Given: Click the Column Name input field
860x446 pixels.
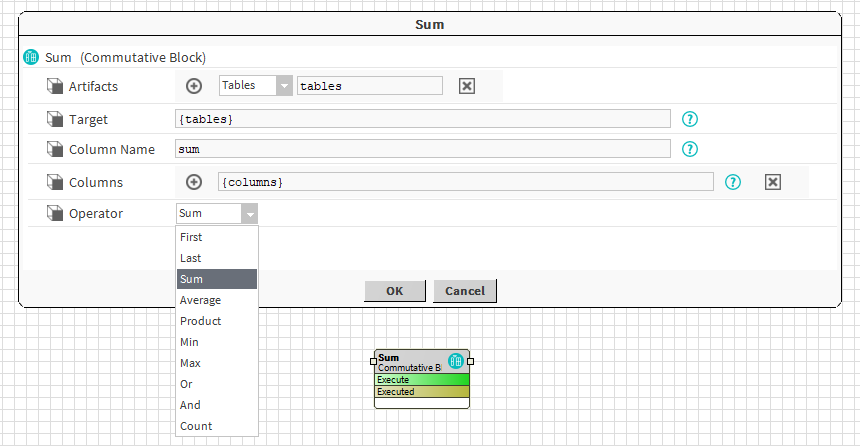Looking at the screenshot, I should [422, 149].
